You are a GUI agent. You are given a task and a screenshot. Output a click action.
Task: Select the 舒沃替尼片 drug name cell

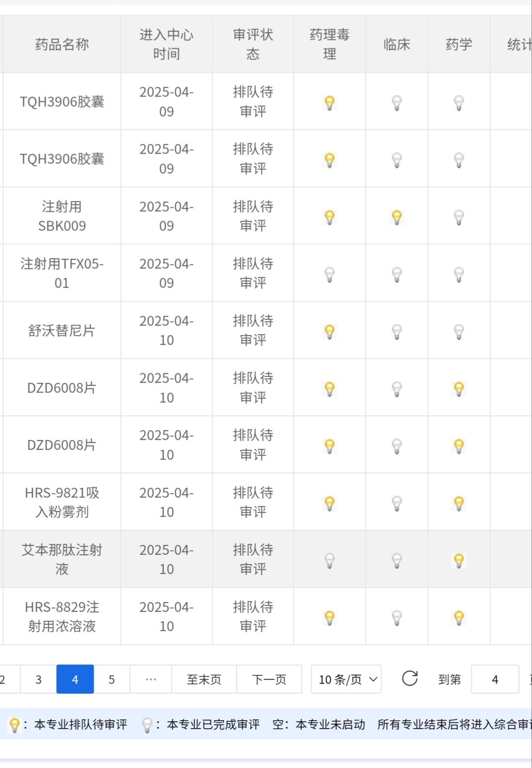pos(62,331)
